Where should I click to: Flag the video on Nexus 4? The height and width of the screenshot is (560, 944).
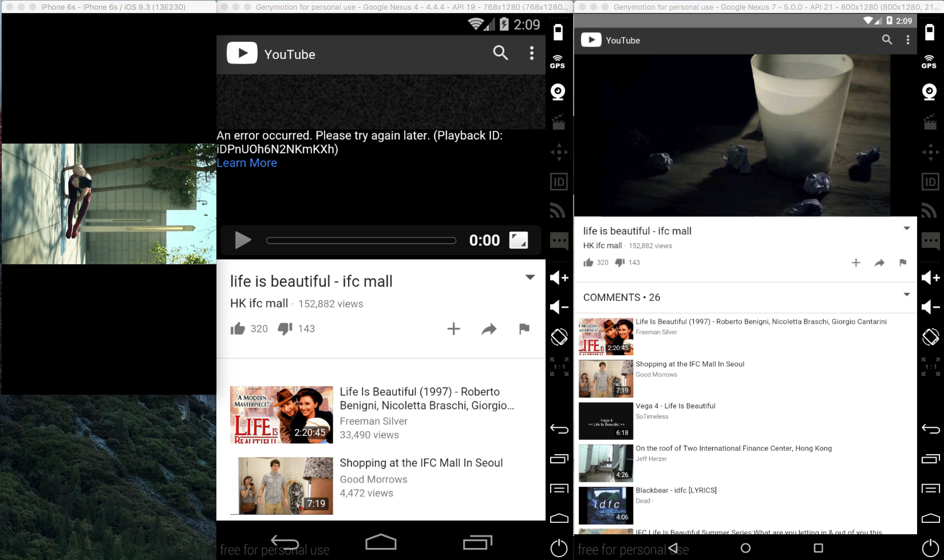[524, 329]
